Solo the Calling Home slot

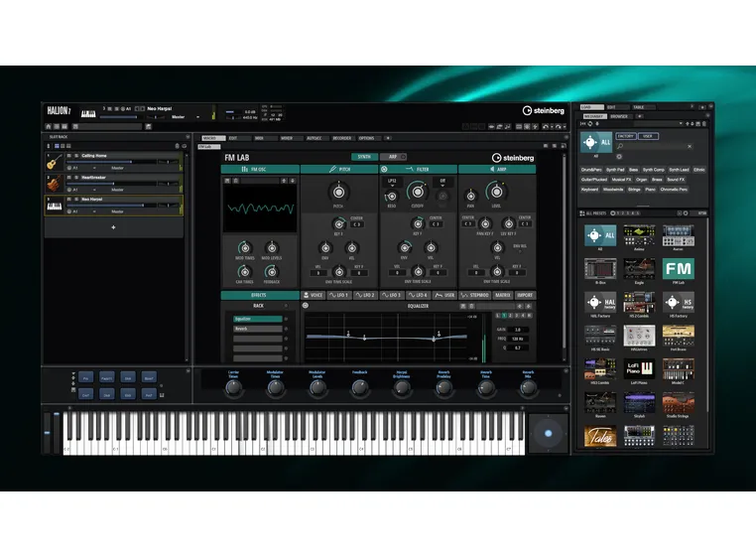point(76,156)
